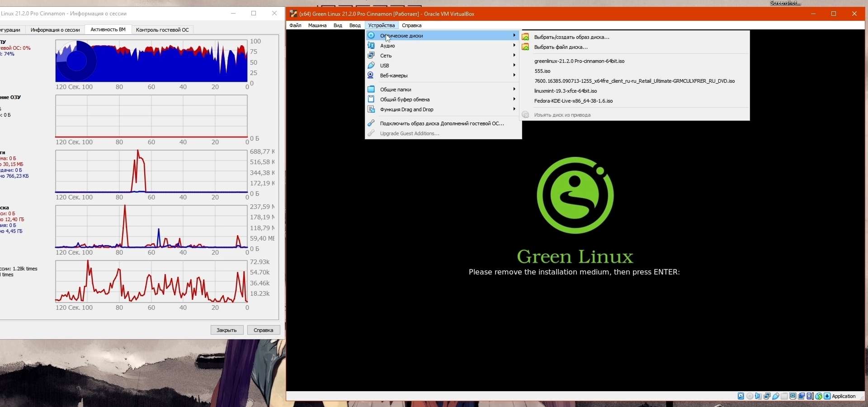Screen dimensions: 868x407
Task: Click the Audio speaker icon in Devices menu
Action: (x=371, y=45)
